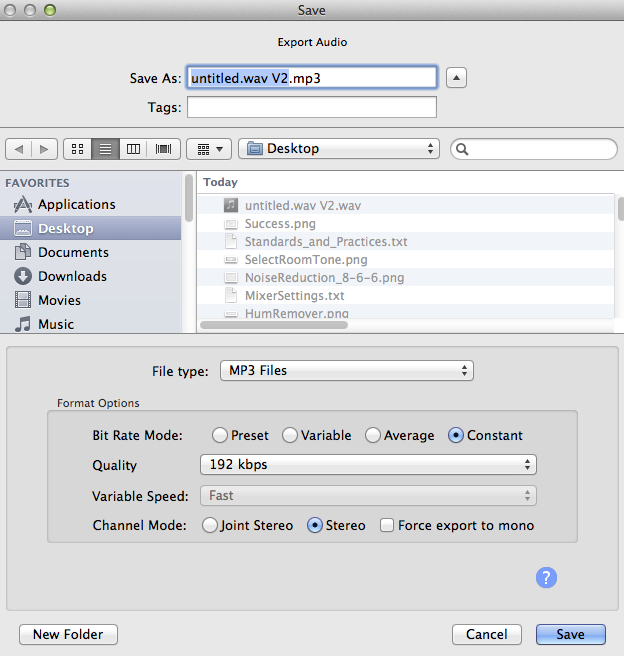This screenshot has width=624, height=656.
Task: Switch to cover flow view
Action: (164, 149)
